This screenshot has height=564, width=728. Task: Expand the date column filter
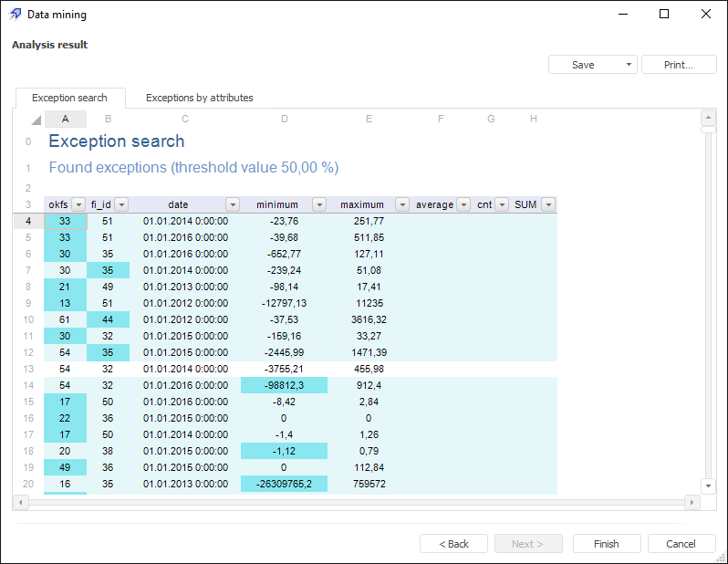pyautogui.click(x=233, y=204)
